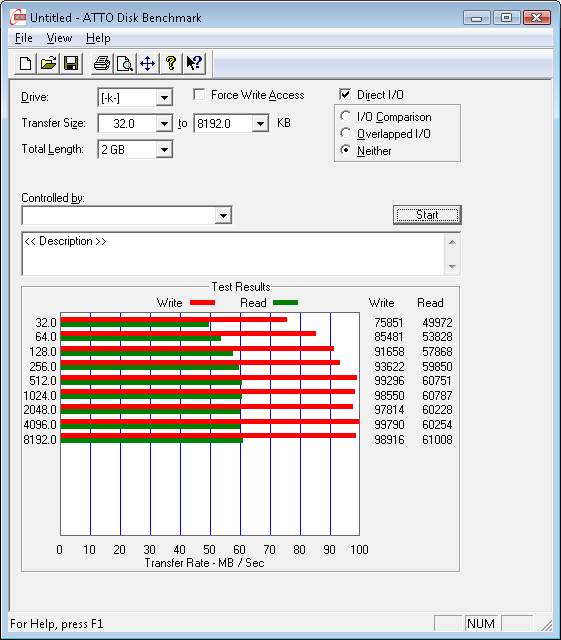This screenshot has height=640, width=561.
Task: Click the Transfer Rate - MB / Sec label
Action: 205,563
